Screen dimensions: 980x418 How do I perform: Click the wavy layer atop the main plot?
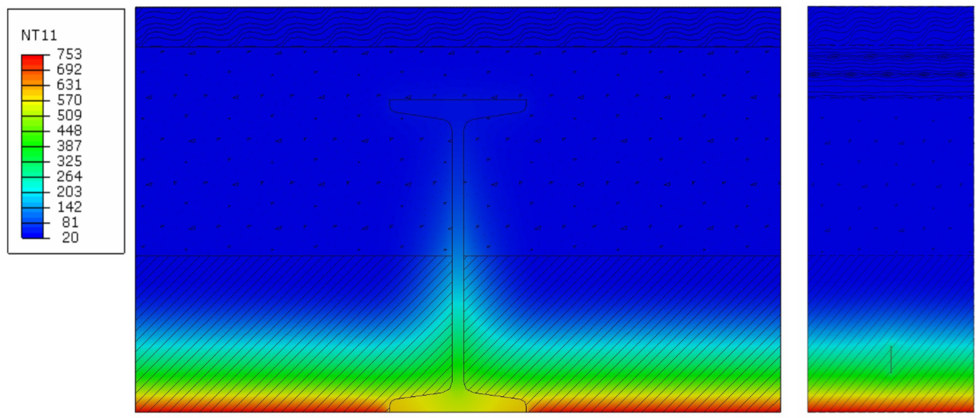tap(458, 27)
